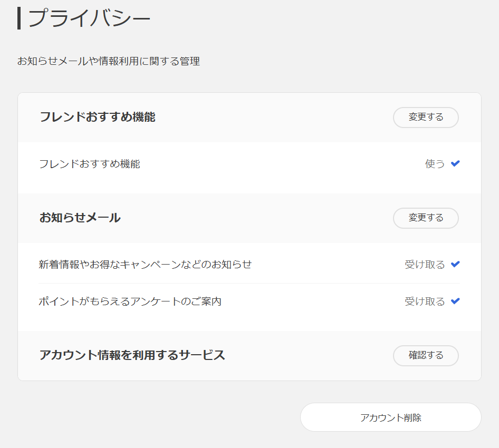
Task: Click 受け取る status in 新着情報 row
Action: click(x=425, y=265)
